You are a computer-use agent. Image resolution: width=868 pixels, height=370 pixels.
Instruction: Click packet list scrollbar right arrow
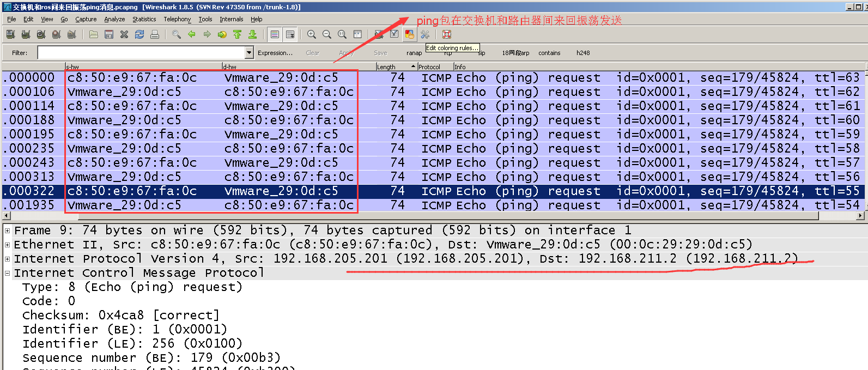coord(860,216)
